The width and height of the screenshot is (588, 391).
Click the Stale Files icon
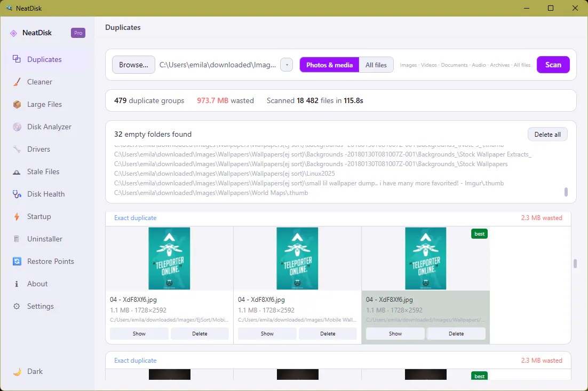pos(17,172)
